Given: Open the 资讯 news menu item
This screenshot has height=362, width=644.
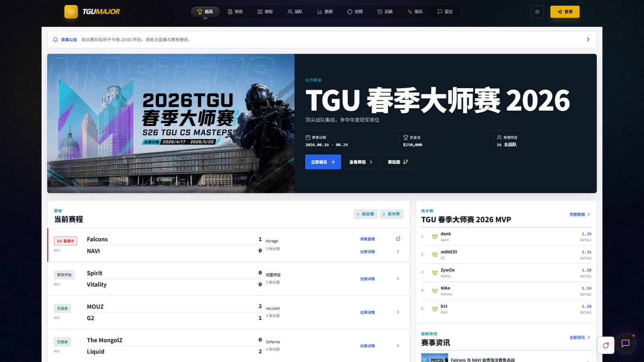Looking at the screenshot, I should (x=235, y=12).
